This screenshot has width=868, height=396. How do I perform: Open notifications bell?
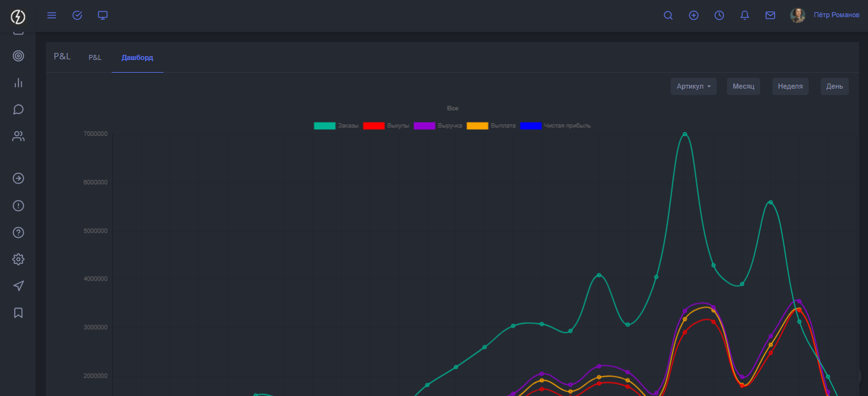745,15
